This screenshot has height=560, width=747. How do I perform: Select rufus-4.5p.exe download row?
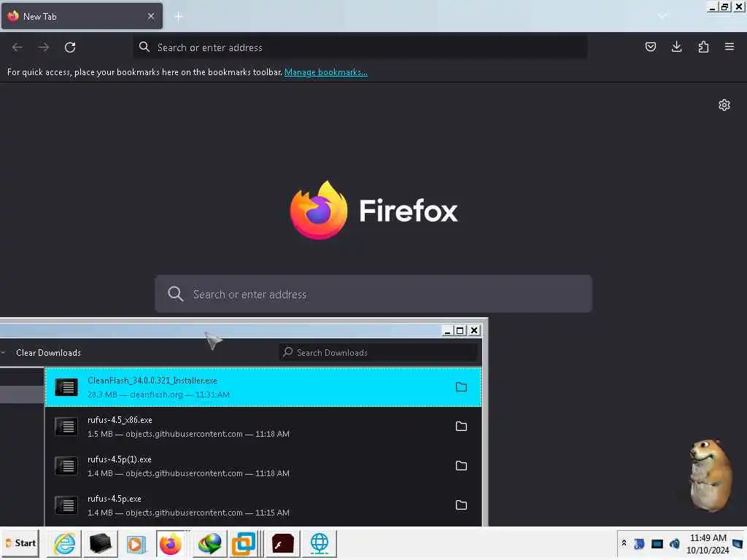point(263,505)
